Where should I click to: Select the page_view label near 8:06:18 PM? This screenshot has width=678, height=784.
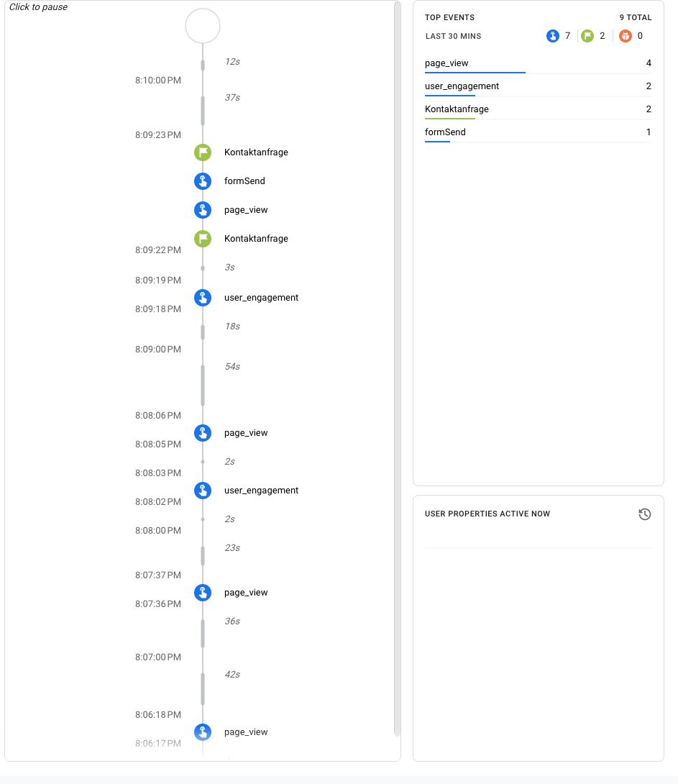tap(246, 732)
